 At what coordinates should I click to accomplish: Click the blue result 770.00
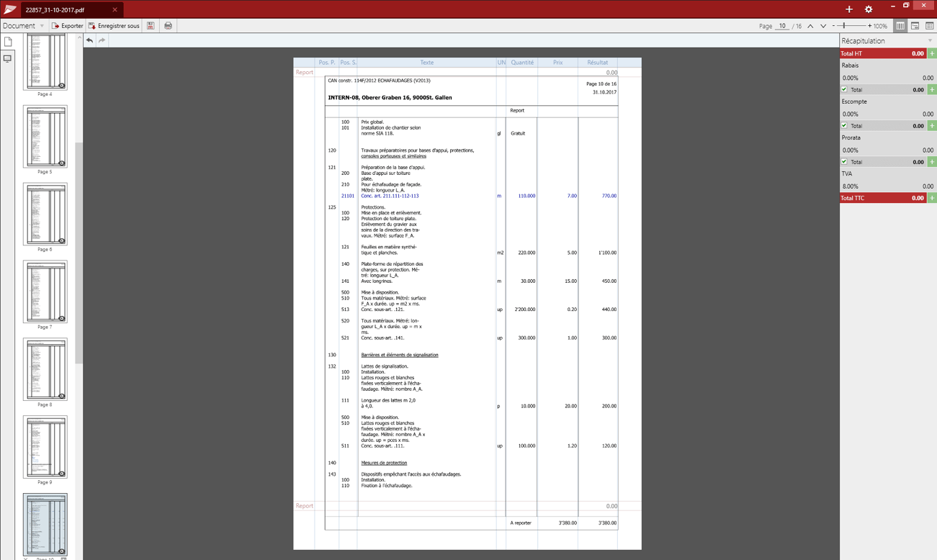(x=609, y=196)
